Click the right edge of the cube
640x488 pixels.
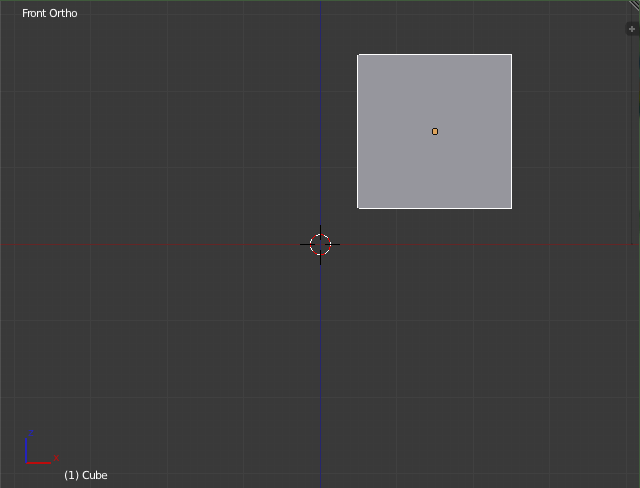click(511, 131)
